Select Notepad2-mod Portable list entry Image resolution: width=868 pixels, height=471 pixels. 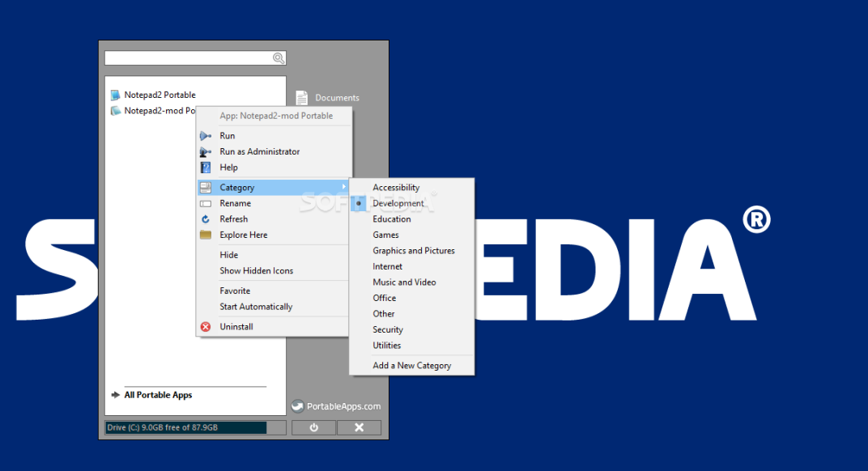coord(160,111)
